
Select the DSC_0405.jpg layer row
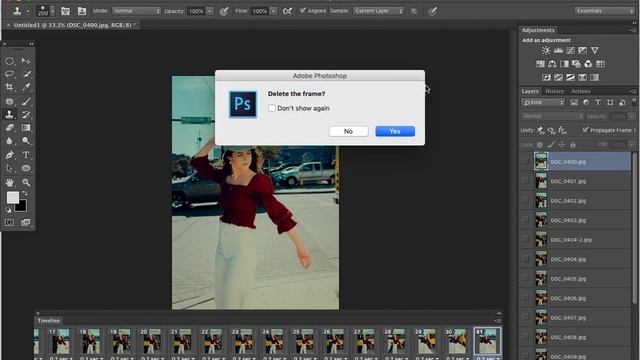(x=576, y=278)
